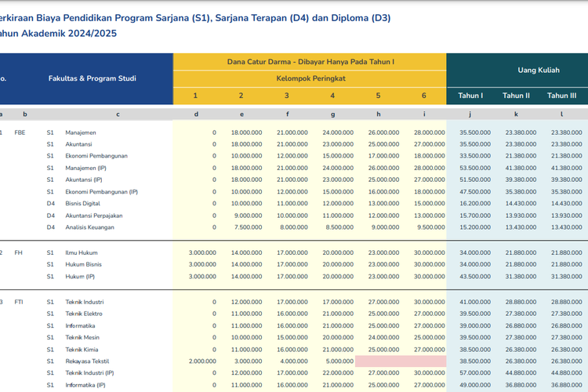Select the 'Kelompok Peringkat' header cell
Viewport: 588px width, 392px height.
click(310, 78)
